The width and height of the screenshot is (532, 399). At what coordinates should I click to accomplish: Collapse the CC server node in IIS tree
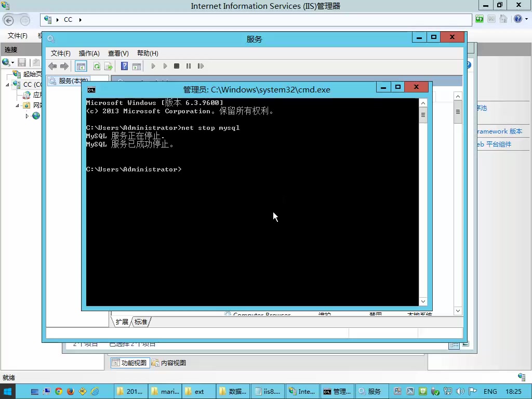tap(7, 85)
